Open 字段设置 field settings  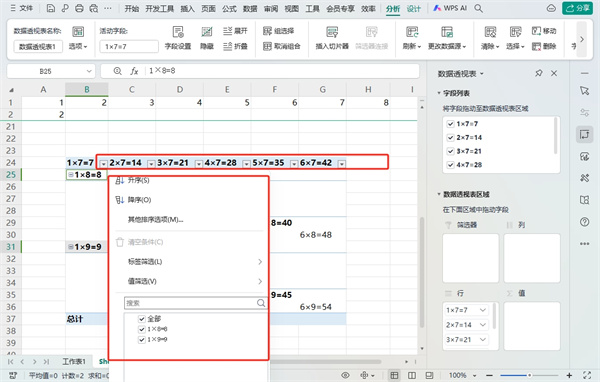(178, 38)
